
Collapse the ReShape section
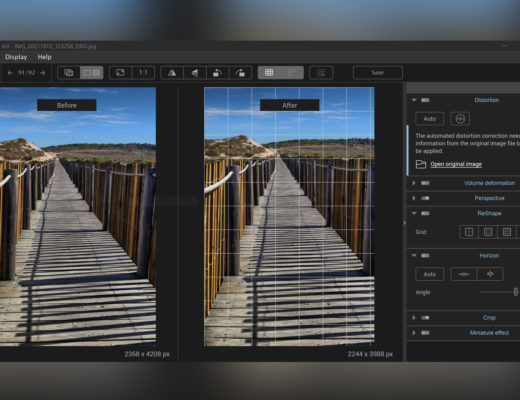coord(414,213)
